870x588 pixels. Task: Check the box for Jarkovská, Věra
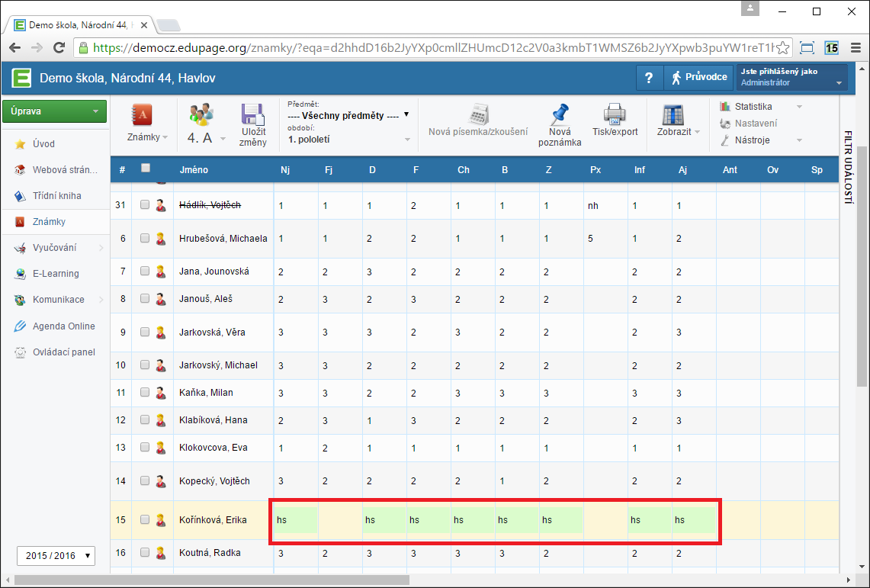145,332
